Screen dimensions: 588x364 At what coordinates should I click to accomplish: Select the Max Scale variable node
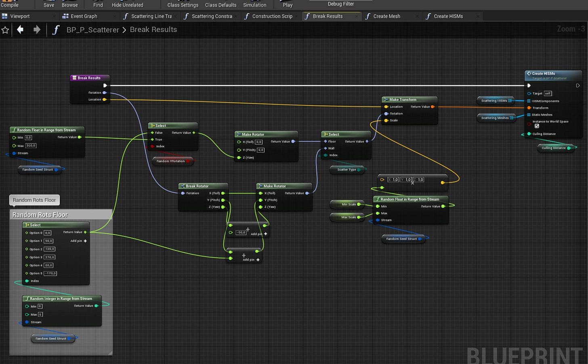tap(346, 217)
